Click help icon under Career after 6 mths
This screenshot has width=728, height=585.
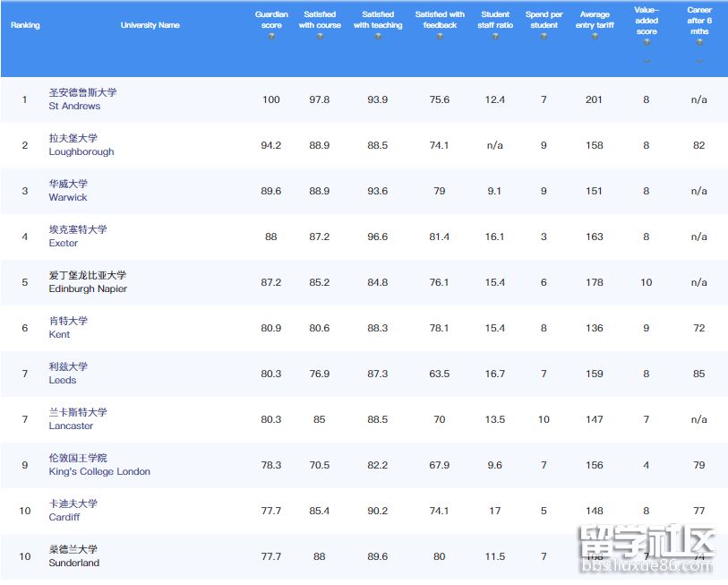[x=699, y=43]
